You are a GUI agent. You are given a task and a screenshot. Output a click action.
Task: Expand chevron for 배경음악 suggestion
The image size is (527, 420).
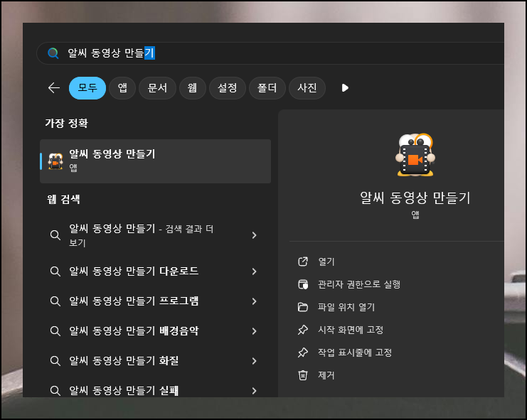(x=255, y=331)
